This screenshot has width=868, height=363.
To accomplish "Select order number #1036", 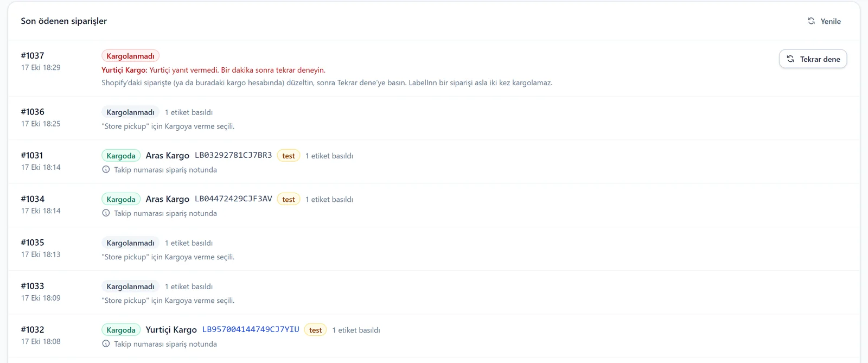I will [33, 112].
